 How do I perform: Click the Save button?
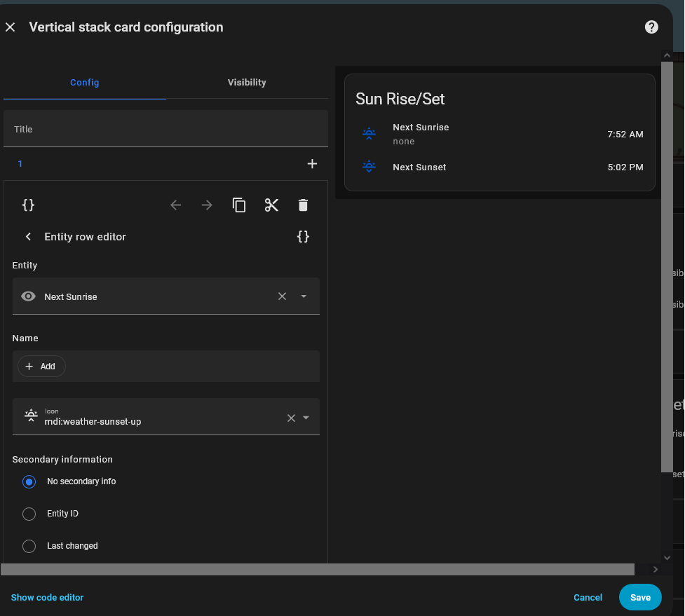640,598
